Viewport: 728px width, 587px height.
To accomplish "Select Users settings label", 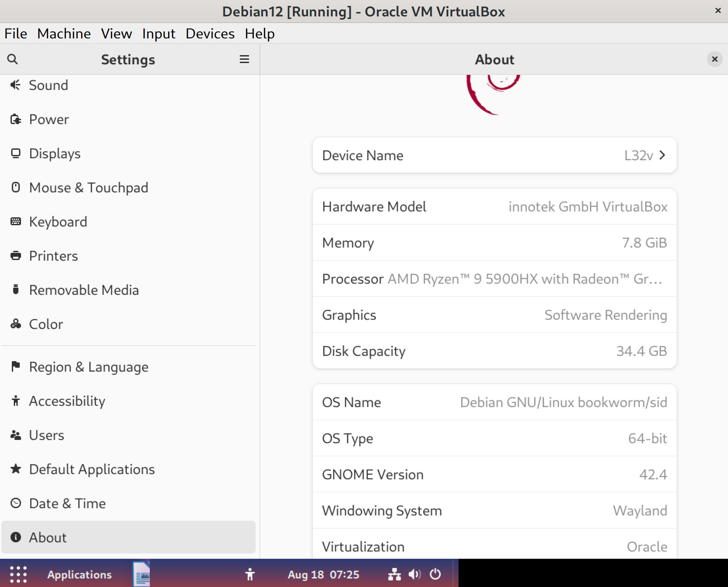I will point(46,435).
